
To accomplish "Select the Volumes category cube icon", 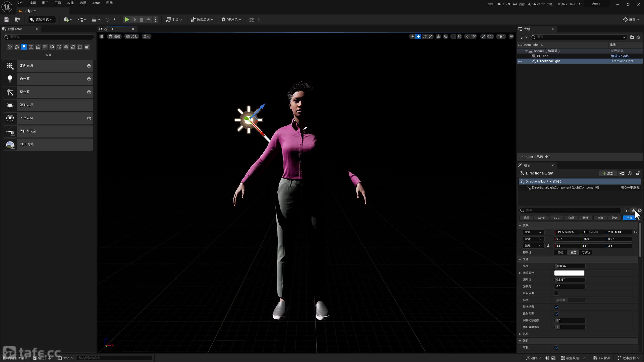I will [80, 47].
